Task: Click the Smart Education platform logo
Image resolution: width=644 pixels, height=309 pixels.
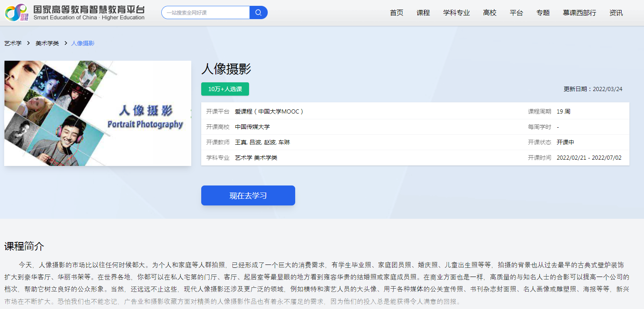Action: [x=75, y=12]
